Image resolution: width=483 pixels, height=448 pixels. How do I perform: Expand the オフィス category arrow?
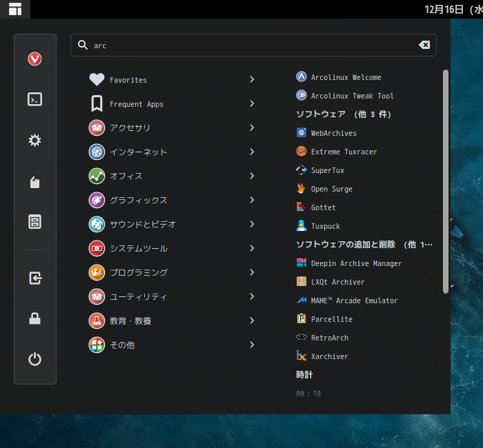[252, 176]
